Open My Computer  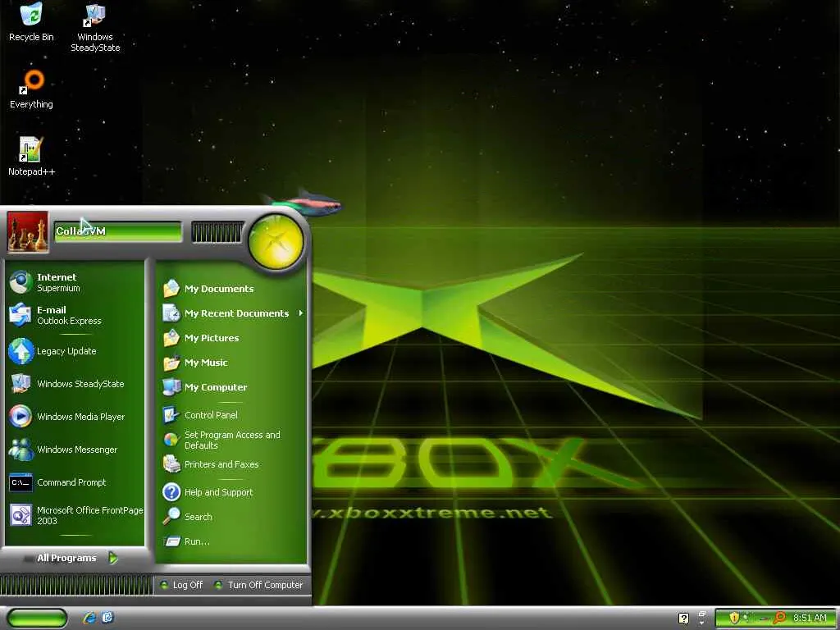[x=233, y=387]
